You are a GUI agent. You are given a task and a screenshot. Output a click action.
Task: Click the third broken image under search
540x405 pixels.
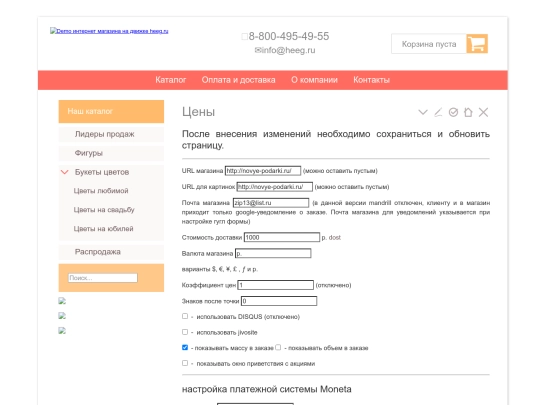[x=62, y=331]
